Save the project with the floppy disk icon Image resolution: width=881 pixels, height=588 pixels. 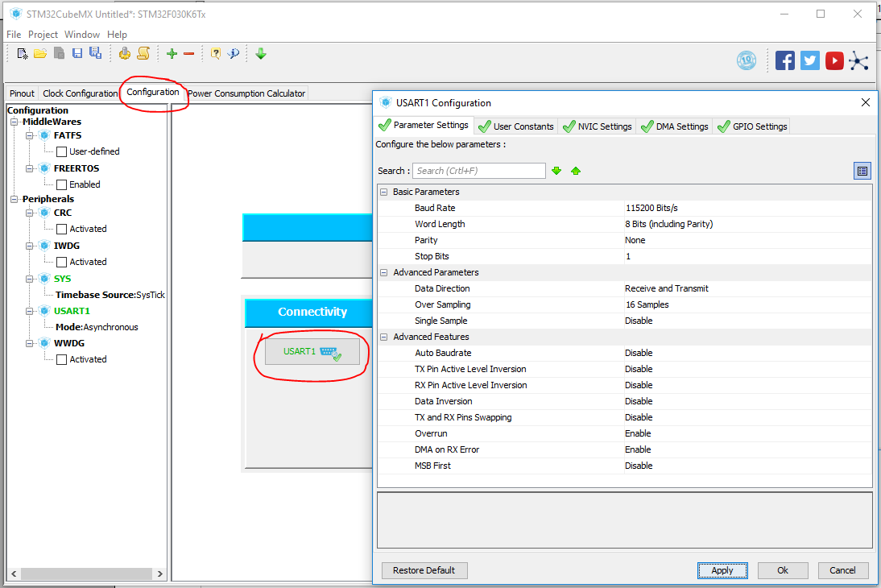(x=77, y=53)
